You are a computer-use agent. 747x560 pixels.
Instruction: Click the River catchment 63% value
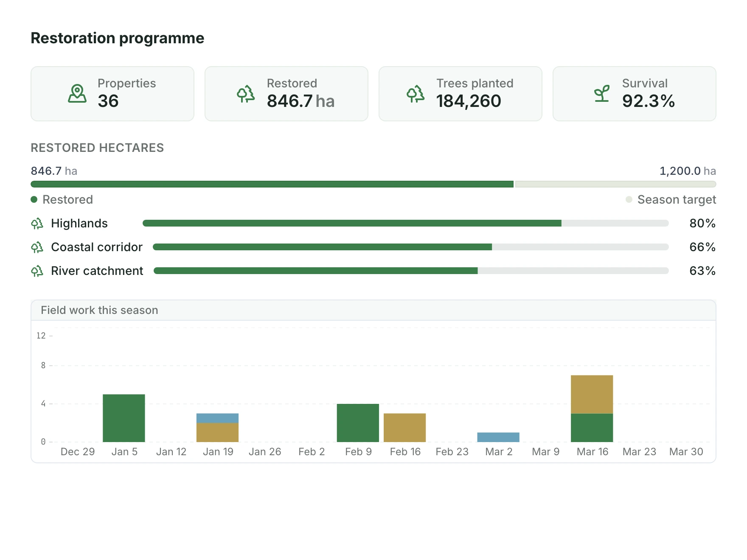point(702,271)
